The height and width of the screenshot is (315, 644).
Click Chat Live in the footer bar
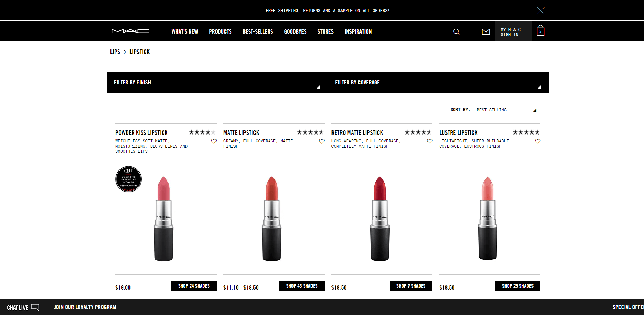(x=18, y=307)
